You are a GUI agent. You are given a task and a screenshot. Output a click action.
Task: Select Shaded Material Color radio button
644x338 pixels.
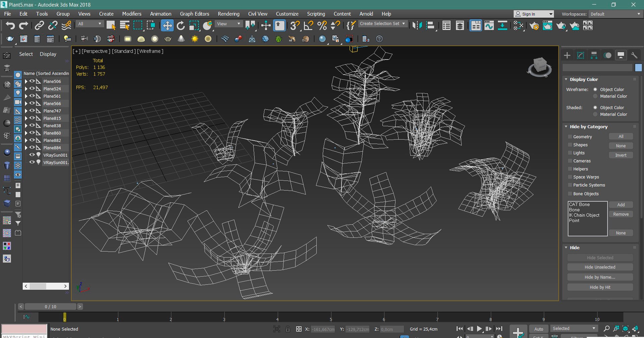595,114
